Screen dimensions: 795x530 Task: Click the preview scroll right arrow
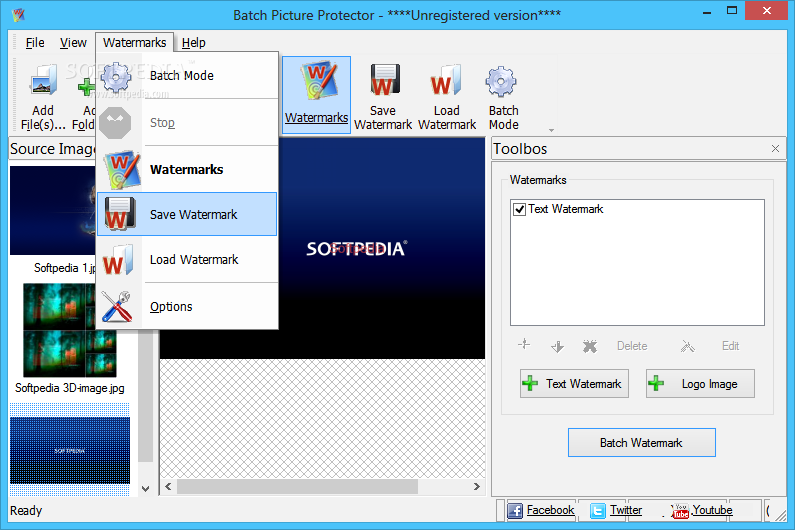(477, 486)
